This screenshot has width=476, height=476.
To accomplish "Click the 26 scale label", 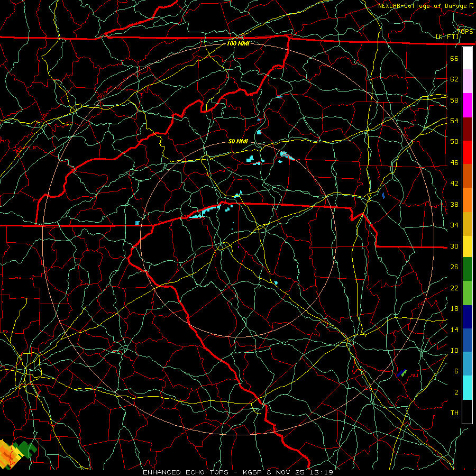I will tap(454, 267).
